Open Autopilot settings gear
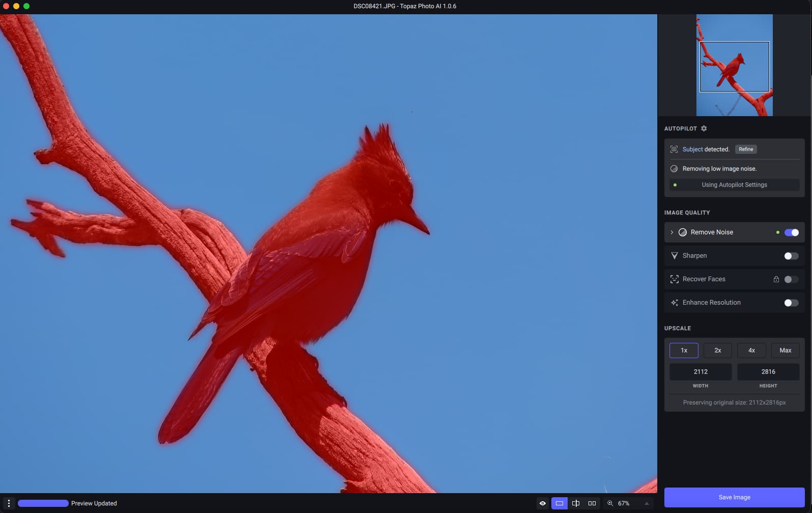This screenshot has width=812, height=513. click(x=704, y=128)
